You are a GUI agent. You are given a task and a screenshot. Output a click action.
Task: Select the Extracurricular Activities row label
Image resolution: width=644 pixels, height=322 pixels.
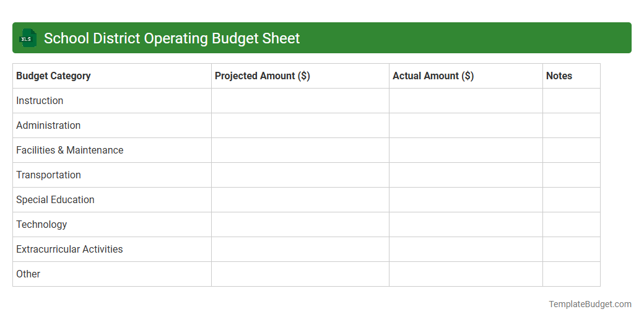tap(69, 250)
